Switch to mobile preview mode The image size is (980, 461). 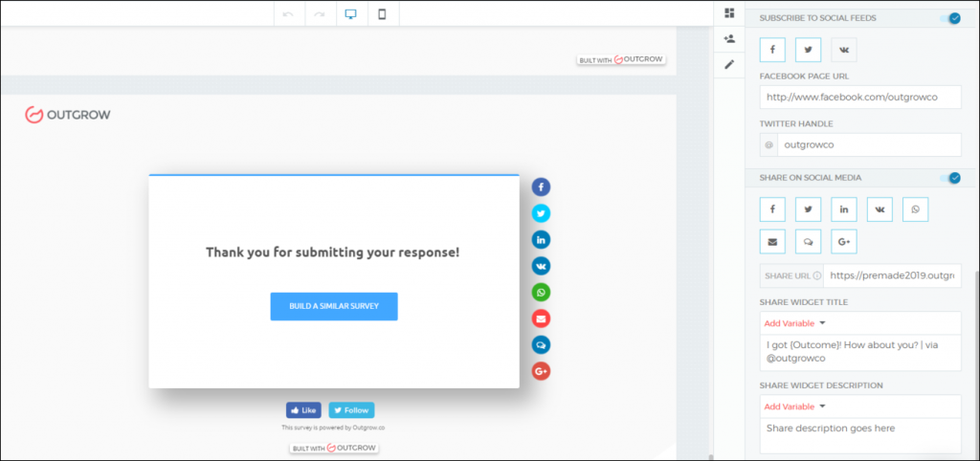click(x=383, y=14)
